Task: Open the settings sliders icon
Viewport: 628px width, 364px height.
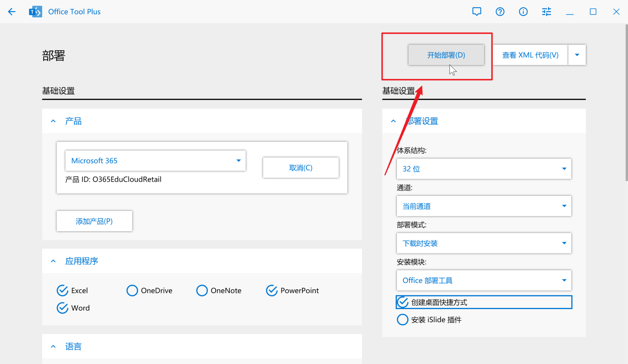Action: 546,12
